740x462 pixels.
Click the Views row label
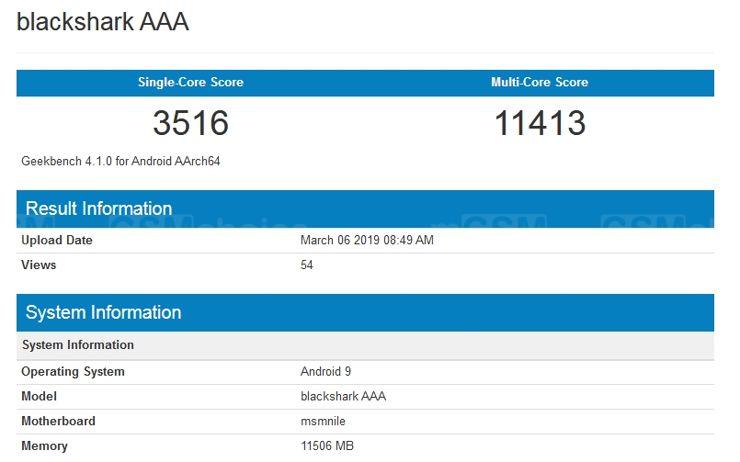[39, 265]
